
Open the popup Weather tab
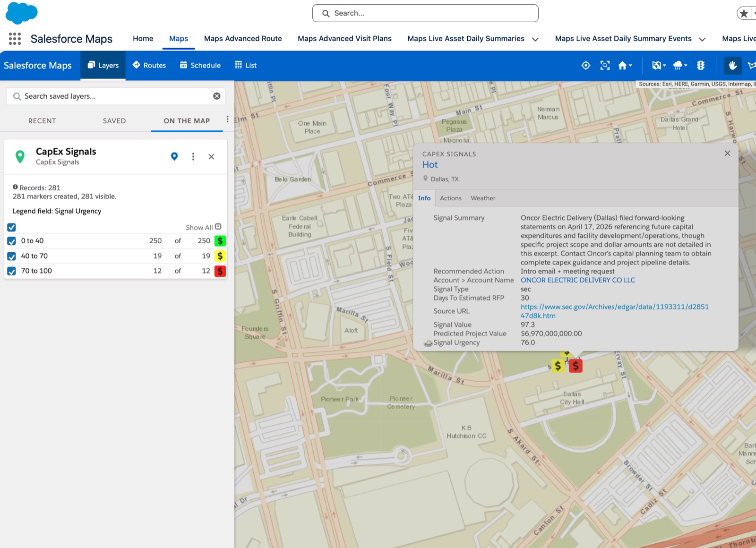[483, 198]
